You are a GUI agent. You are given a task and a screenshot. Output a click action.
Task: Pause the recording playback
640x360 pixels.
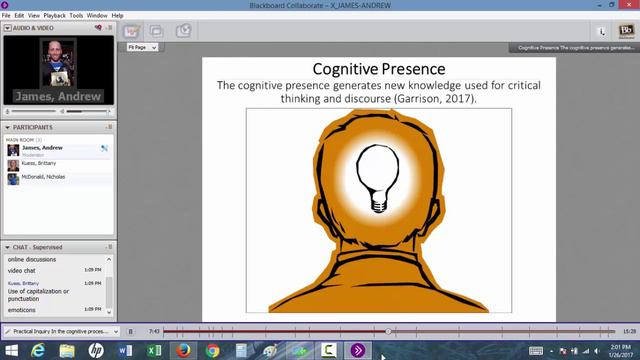click(131, 331)
